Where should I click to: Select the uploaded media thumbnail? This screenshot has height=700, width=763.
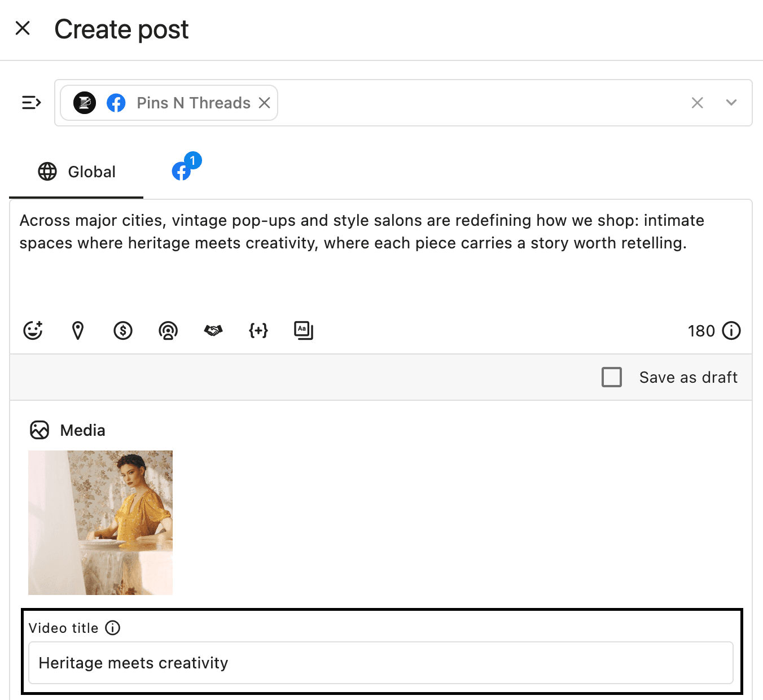[x=100, y=522]
